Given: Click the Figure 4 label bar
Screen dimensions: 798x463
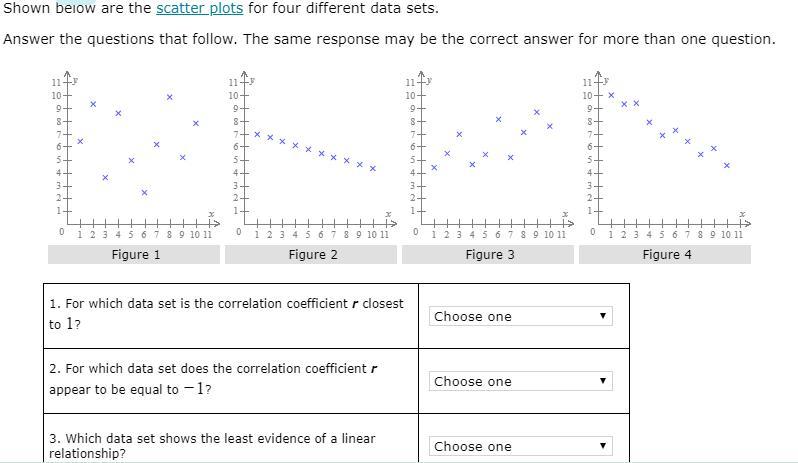Looking at the screenshot, I should tap(666, 255).
